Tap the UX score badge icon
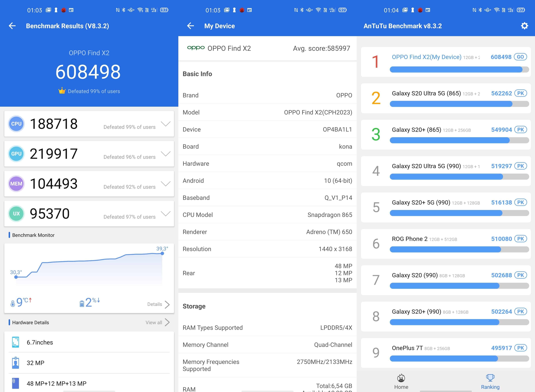535x392 pixels. (x=16, y=214)
